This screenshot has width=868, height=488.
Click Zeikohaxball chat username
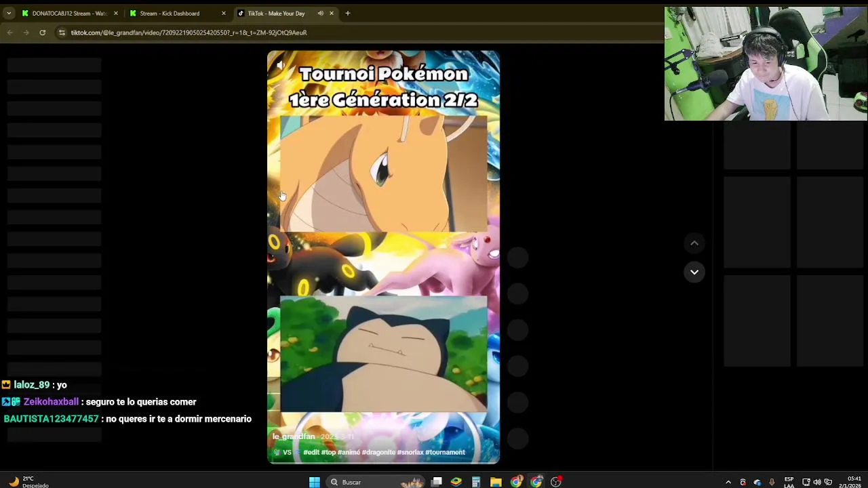(51, 402)
